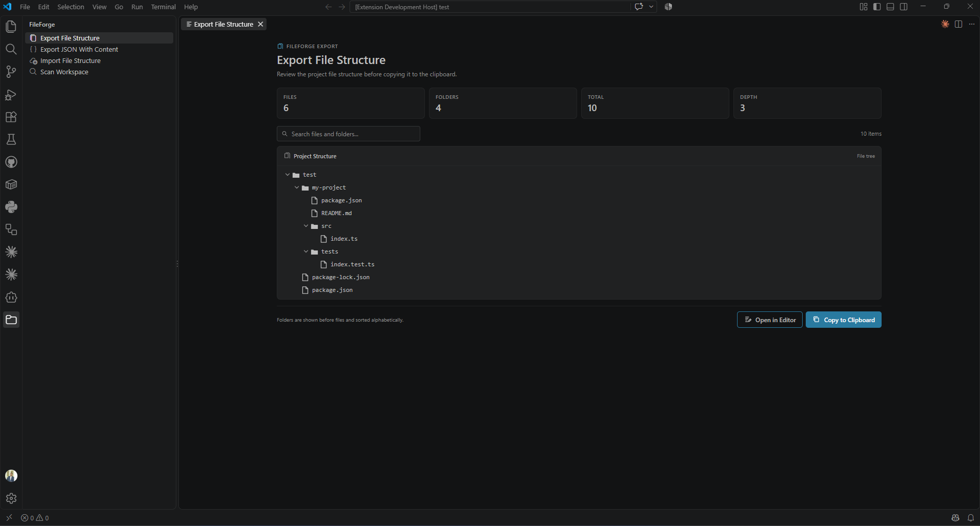Open the File menu

click(x=25, y=7)
